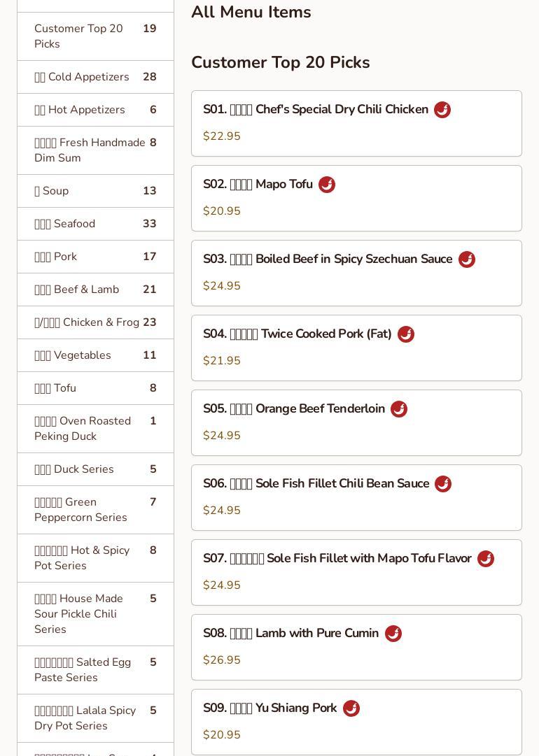Click chili icon beside Lamb with Pure Cumin
539x756 pixels.
[x=393, y=634]
